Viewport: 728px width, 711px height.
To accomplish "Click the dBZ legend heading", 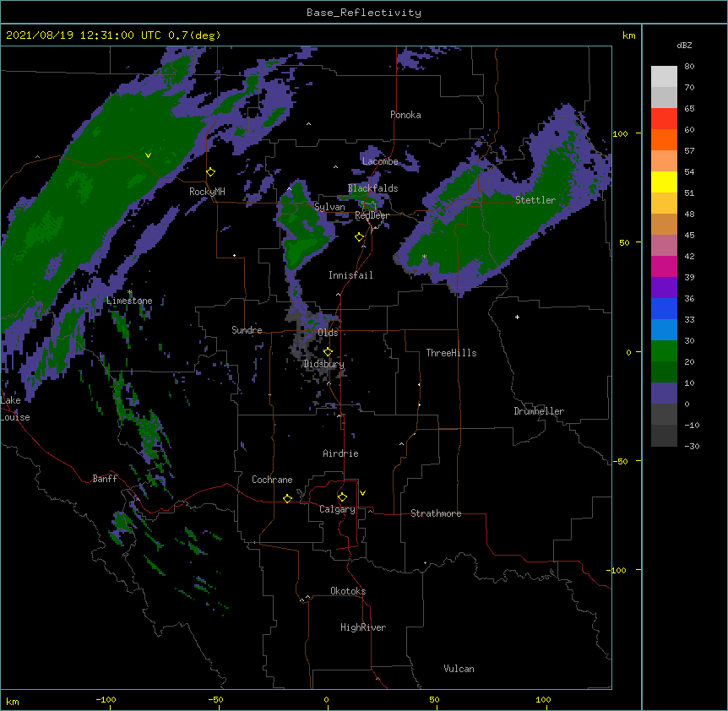I will pyautogui.click(x=684, y=45).
